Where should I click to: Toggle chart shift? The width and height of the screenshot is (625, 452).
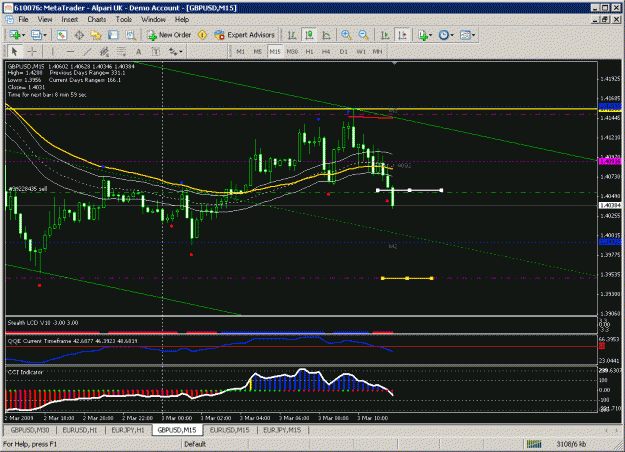click(403, 35)
